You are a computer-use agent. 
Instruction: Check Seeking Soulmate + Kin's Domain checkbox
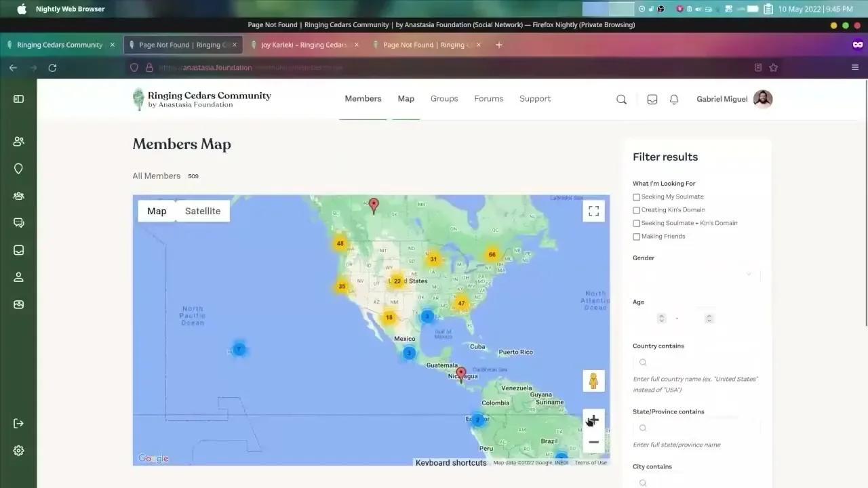coord(636,223)
